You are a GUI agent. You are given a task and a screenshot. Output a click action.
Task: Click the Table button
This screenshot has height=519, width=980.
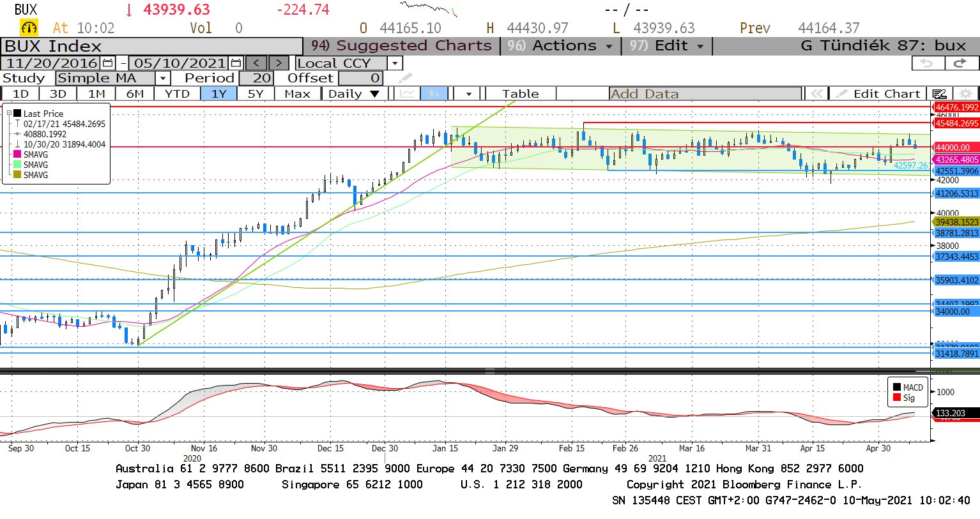coord(521,93)
